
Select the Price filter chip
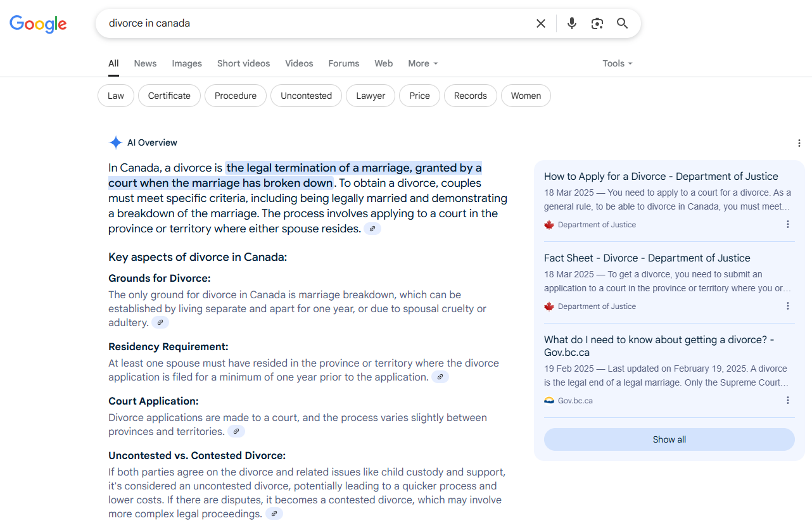419,96
